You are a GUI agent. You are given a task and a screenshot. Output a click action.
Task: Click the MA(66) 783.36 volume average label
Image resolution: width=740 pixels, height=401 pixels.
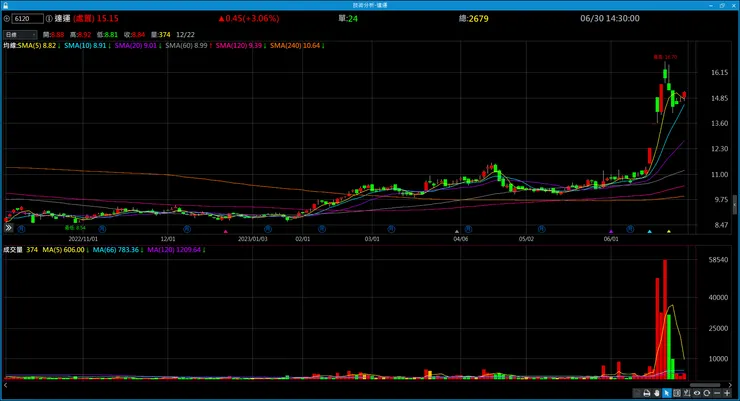pyautogui.click(x=118, y=250)
